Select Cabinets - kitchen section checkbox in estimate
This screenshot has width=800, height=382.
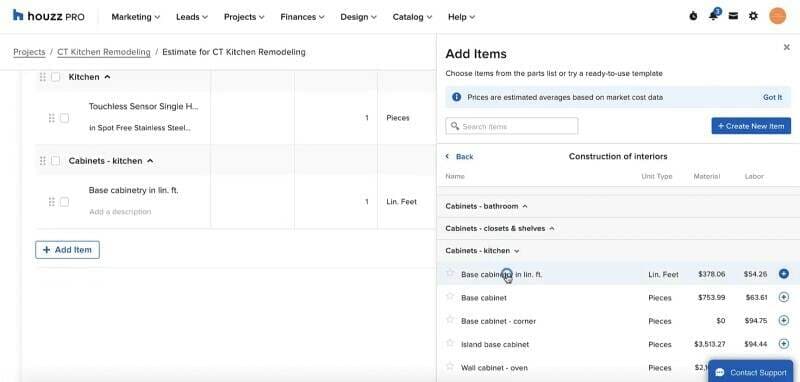click(x=56, y=161)
